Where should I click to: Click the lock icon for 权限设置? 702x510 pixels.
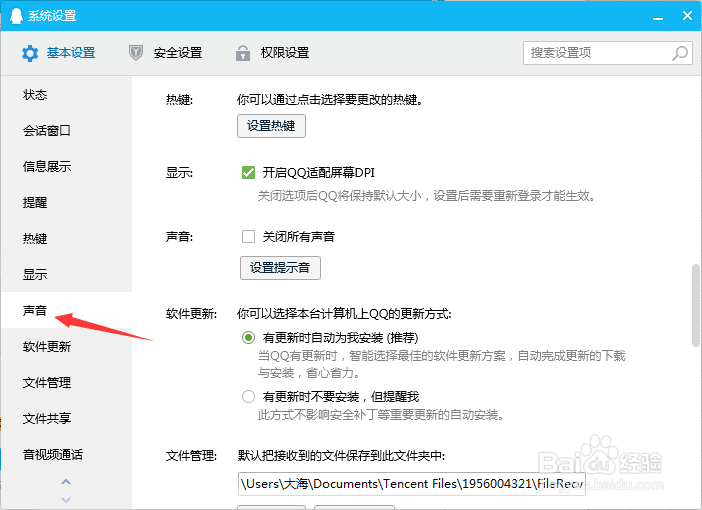pos(243,53)
